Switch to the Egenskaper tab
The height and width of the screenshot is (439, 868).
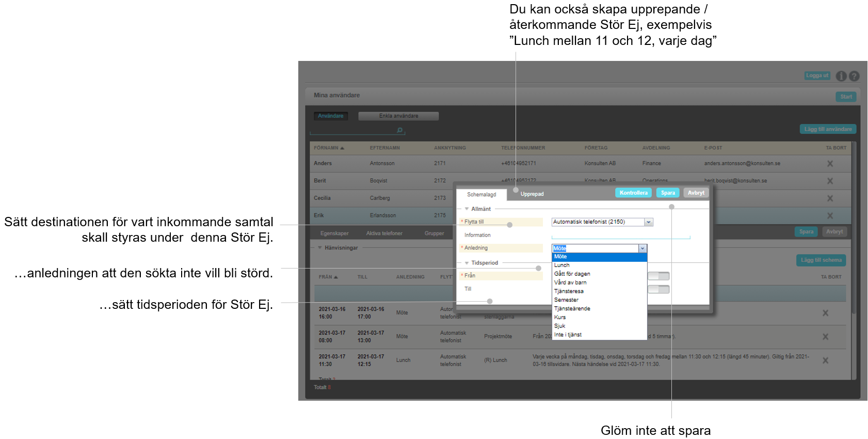(x=334, y=233)
